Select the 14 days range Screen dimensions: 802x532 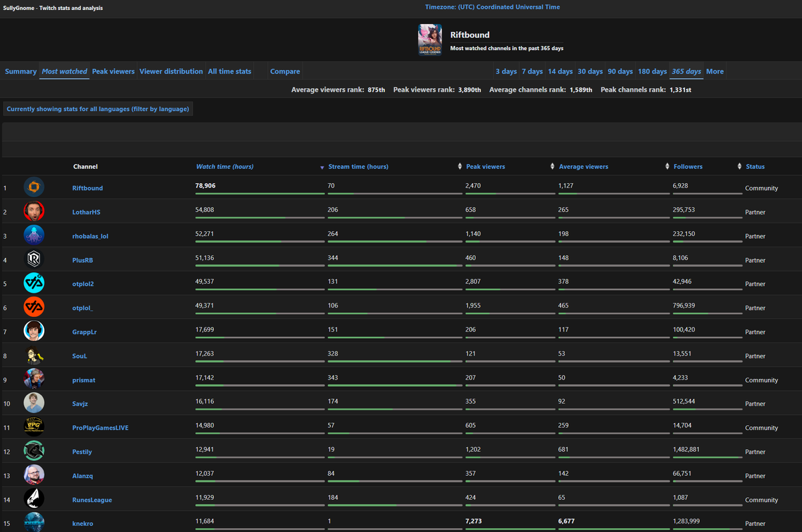point(560,72)
